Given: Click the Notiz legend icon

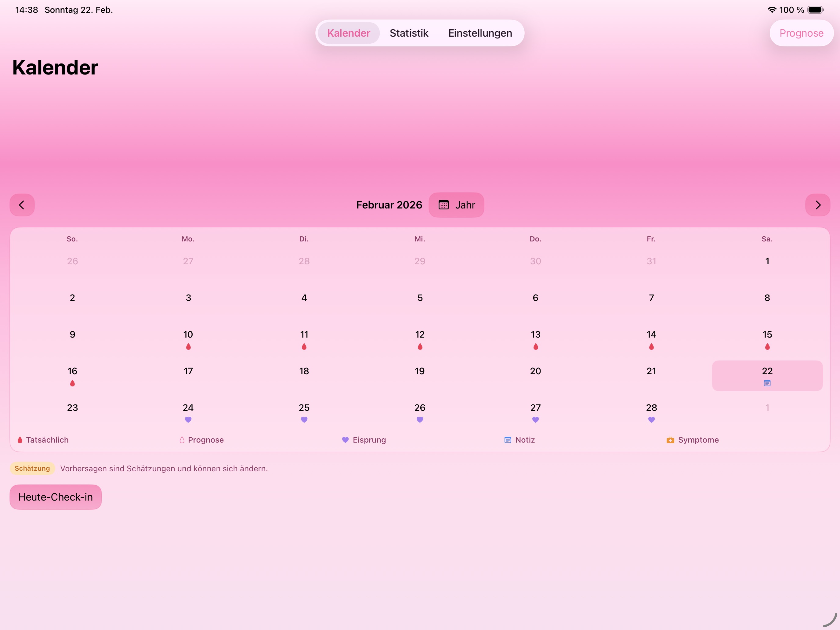Looking at the screenshot, I should [508, 440].
